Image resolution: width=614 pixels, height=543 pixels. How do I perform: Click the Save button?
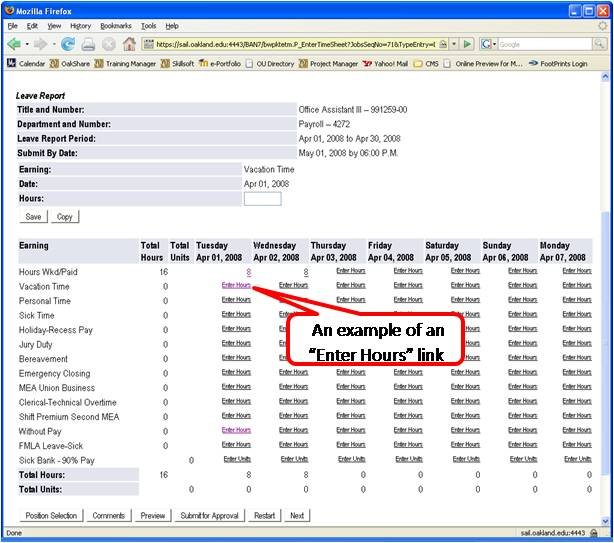(33, 216)
